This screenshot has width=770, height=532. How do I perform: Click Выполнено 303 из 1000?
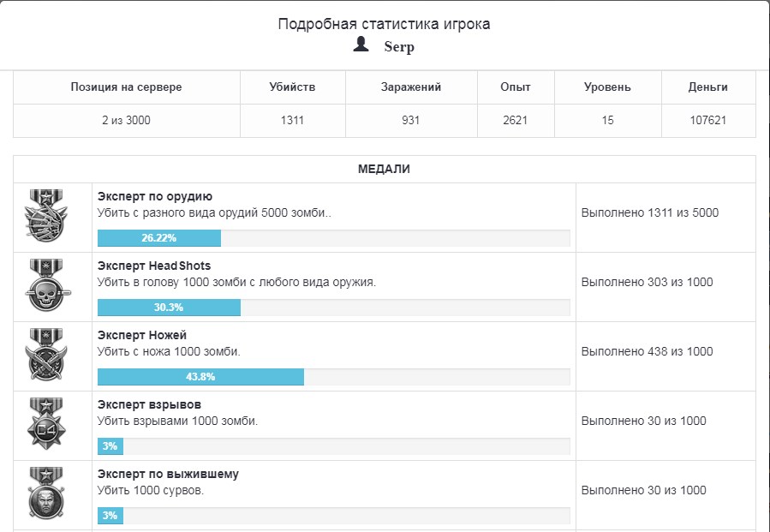(648, 282)
